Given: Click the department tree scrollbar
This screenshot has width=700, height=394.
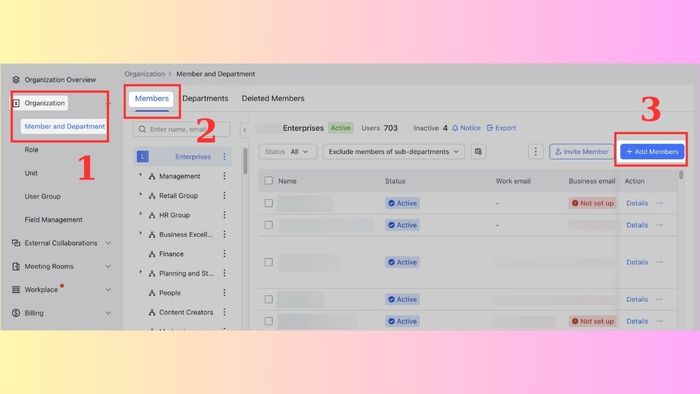Looking at the screenshot, I should pos(245,161).
